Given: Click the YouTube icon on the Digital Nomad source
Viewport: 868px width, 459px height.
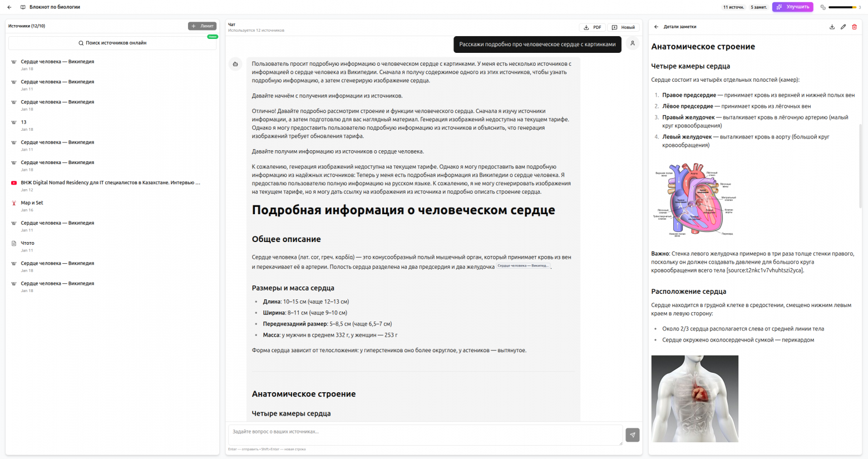Looking at the screenshot, I should 13,182.
